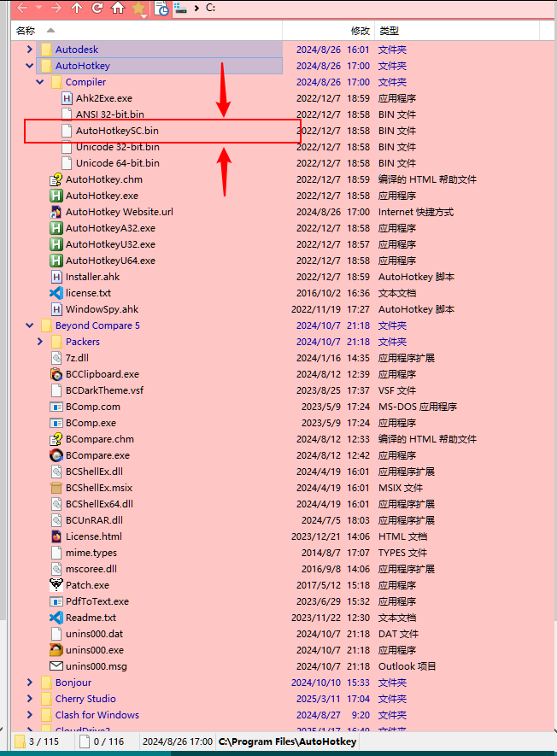
Task: Click status bar path C:\Program Files\AutoHotkey
Action: pyautogui.click(x=288, y=741)
